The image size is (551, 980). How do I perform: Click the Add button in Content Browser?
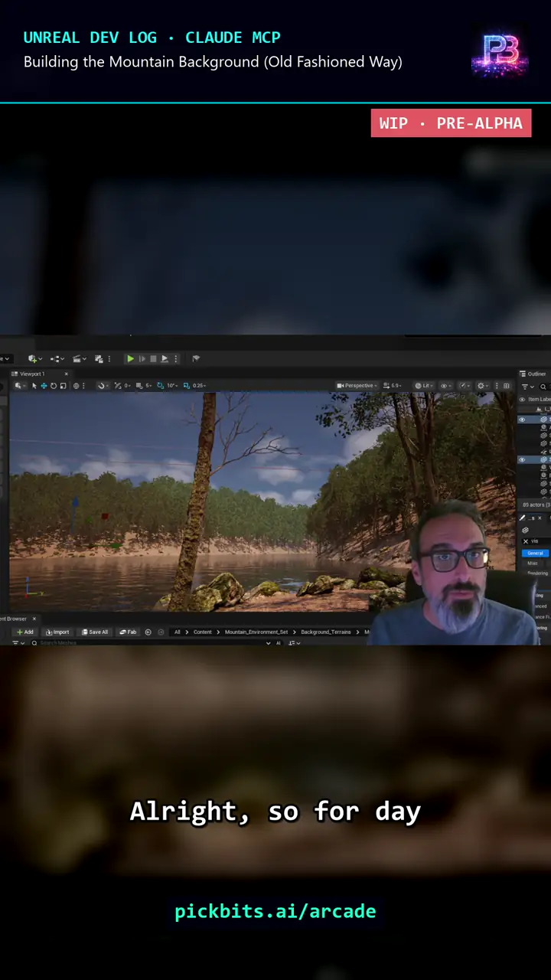pos(25,632)
